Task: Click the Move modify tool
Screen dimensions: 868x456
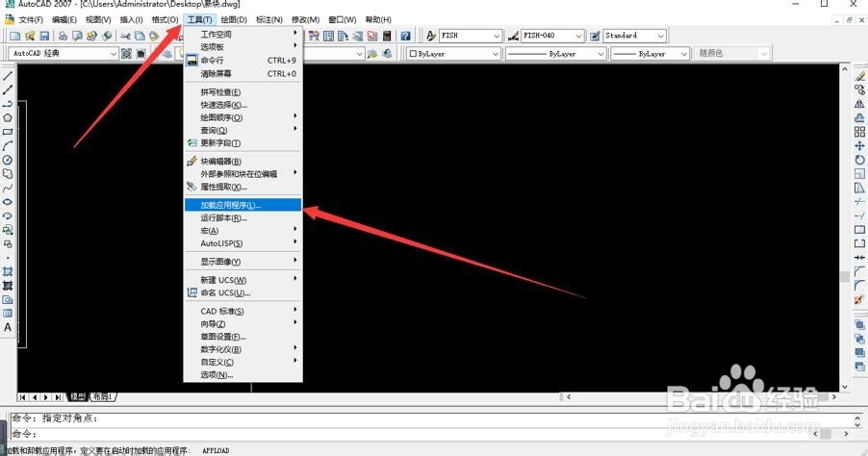Action: pos(859,145)
